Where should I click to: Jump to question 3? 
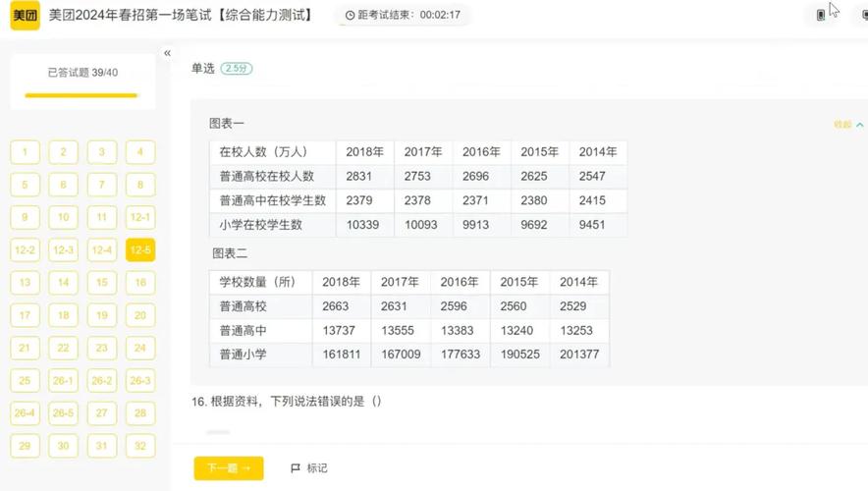click(102, 152)
